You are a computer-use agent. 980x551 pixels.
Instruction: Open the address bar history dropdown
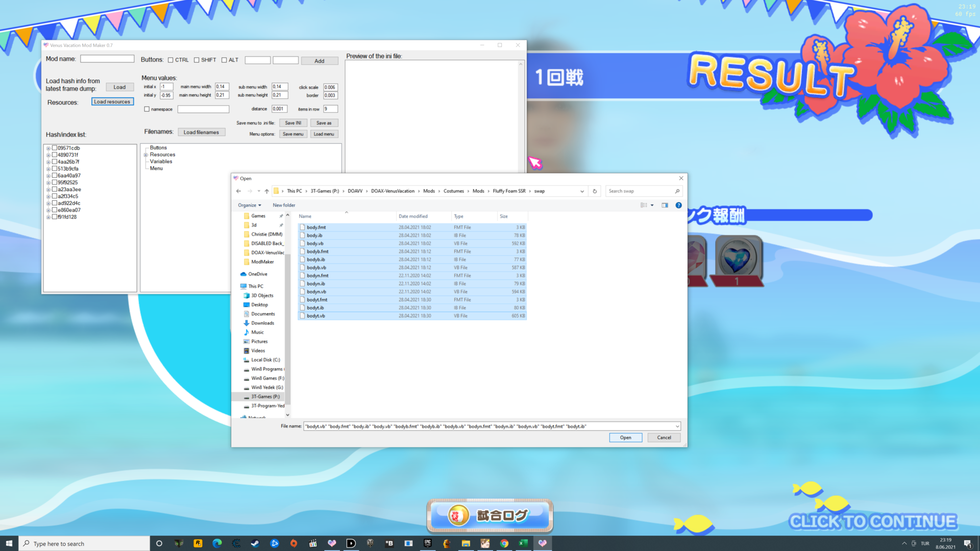point(582,191)
